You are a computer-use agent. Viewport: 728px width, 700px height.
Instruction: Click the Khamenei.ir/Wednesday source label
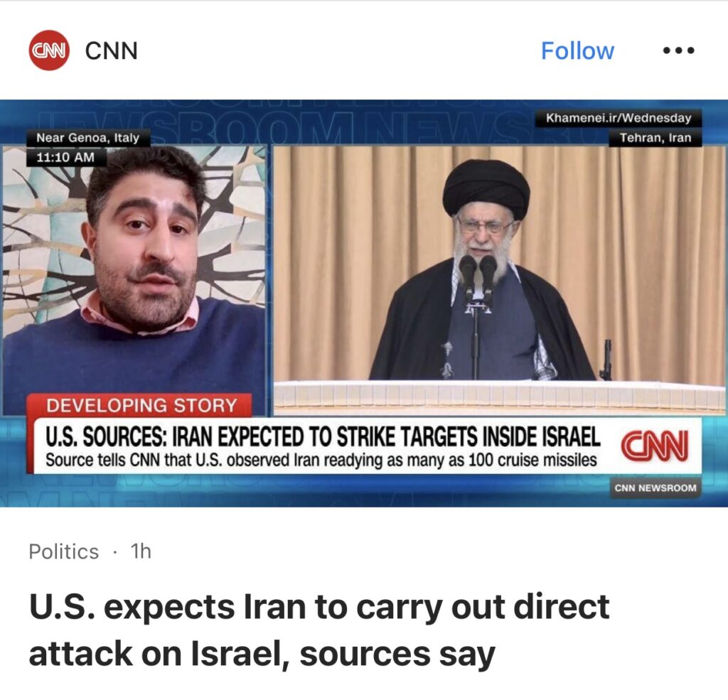(619, 118)
